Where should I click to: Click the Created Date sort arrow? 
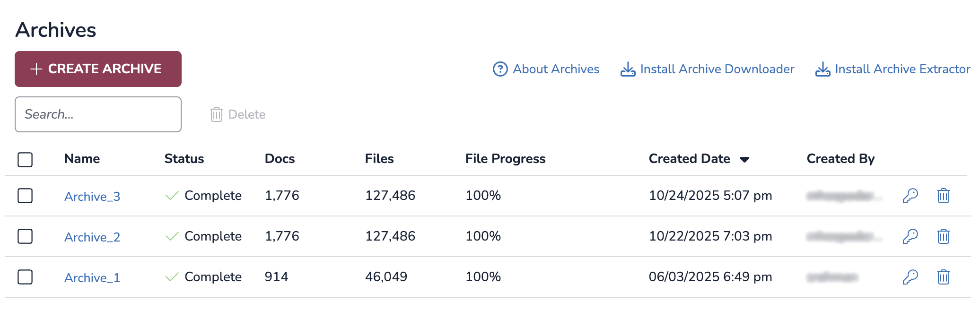tap(744, 160)
